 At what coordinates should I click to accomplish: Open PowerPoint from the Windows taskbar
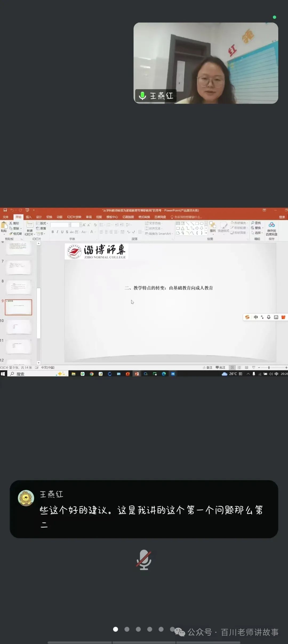pos(137,374)
